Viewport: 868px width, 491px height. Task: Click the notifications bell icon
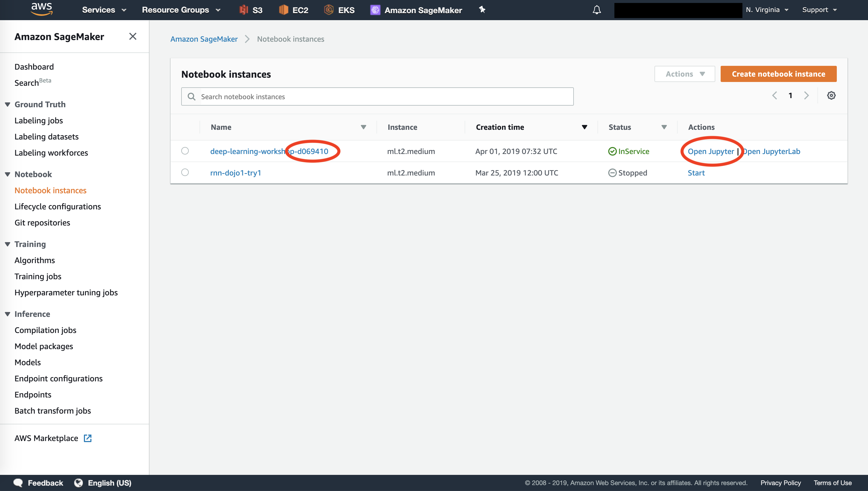(596, 9)
